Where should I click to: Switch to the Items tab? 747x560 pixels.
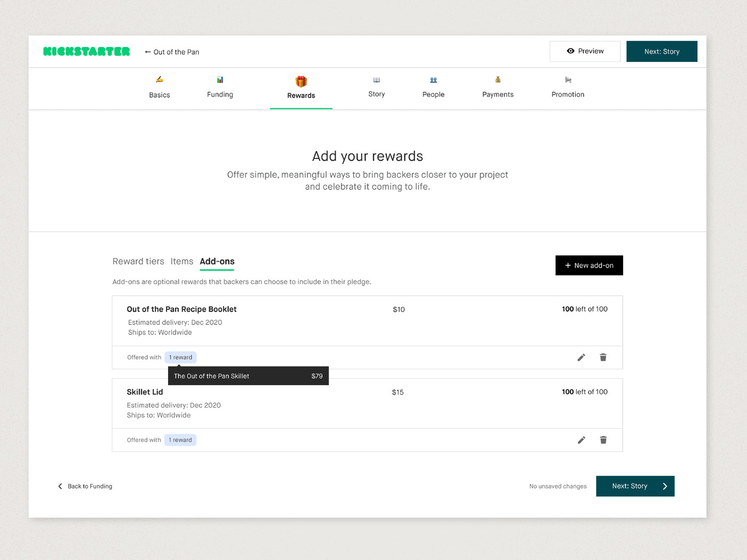point(181,261)
